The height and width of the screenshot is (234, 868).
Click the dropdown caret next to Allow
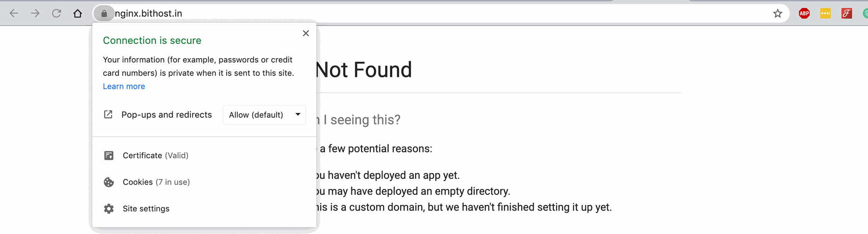tap(298, 115)
